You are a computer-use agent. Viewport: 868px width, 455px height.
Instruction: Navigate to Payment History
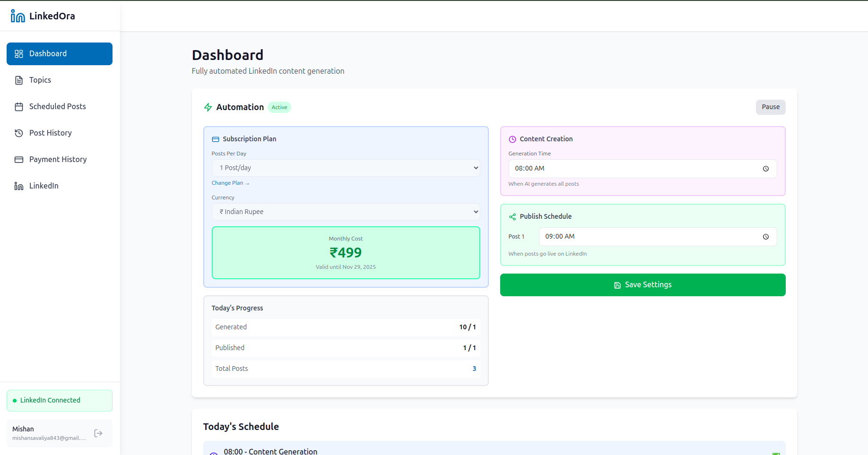[58, 159]
